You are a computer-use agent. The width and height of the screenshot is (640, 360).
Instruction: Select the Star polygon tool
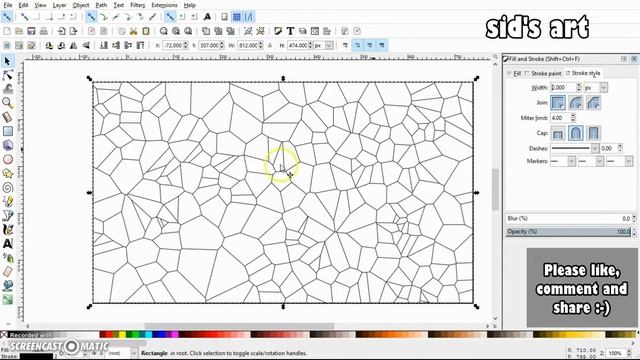pyautogui.click(x=7, y=173)
